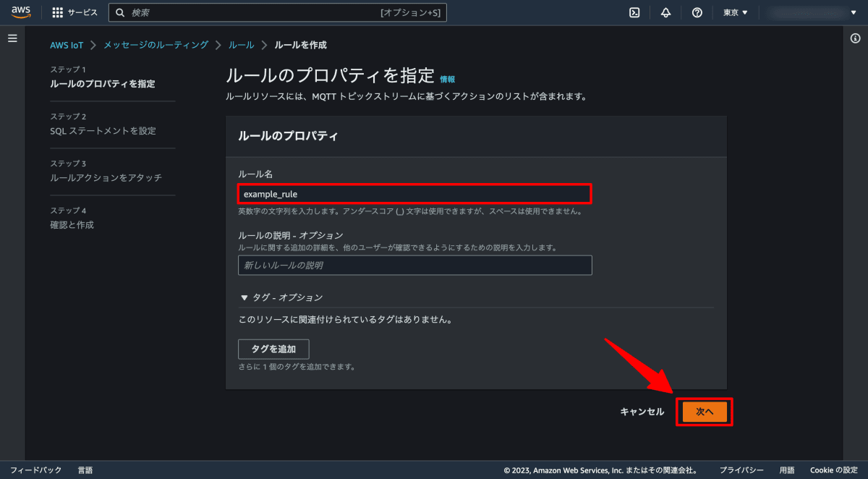
Task: Open フィードバック in the footer
Action: point(35,470)
